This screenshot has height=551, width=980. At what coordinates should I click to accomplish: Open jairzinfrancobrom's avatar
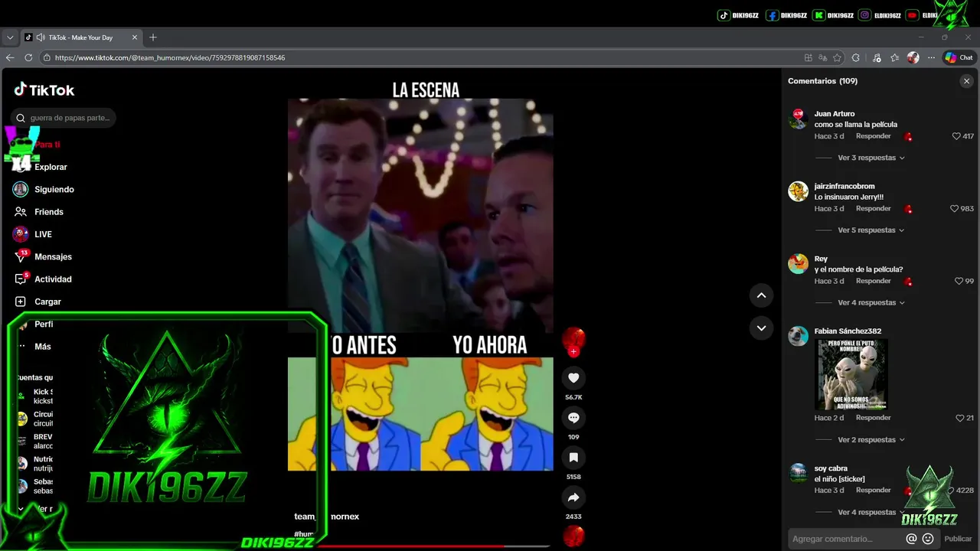[799, 191]
